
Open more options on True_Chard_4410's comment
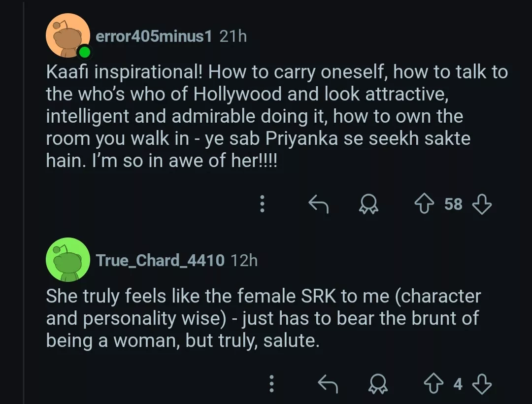(271, 384)
